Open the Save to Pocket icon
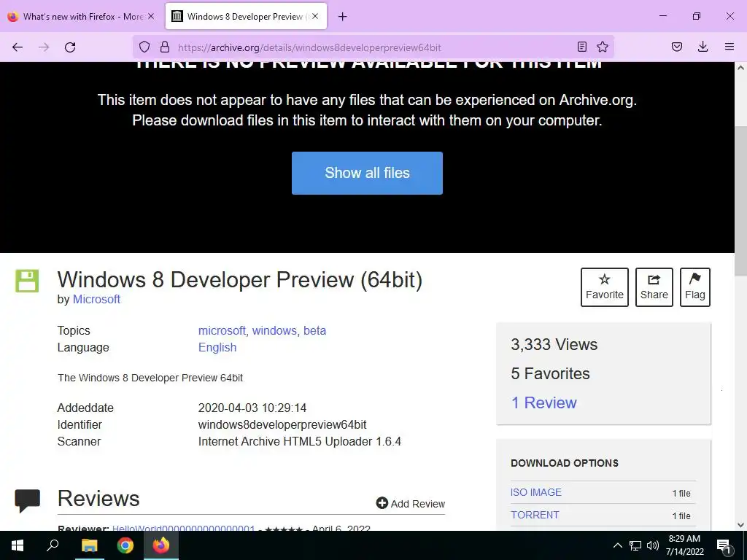The height and width of the screenshot is (560, 747). 677,47
